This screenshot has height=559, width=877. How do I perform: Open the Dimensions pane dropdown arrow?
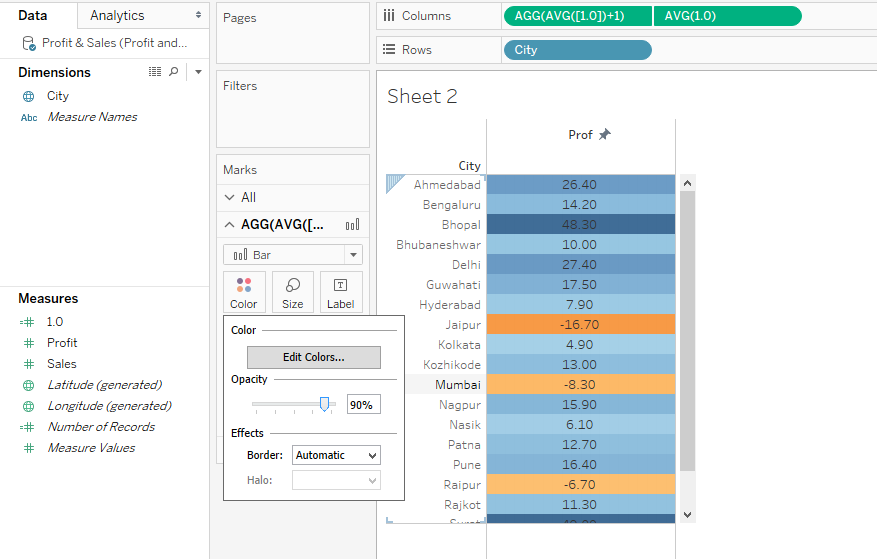click(x=198, y=72)
